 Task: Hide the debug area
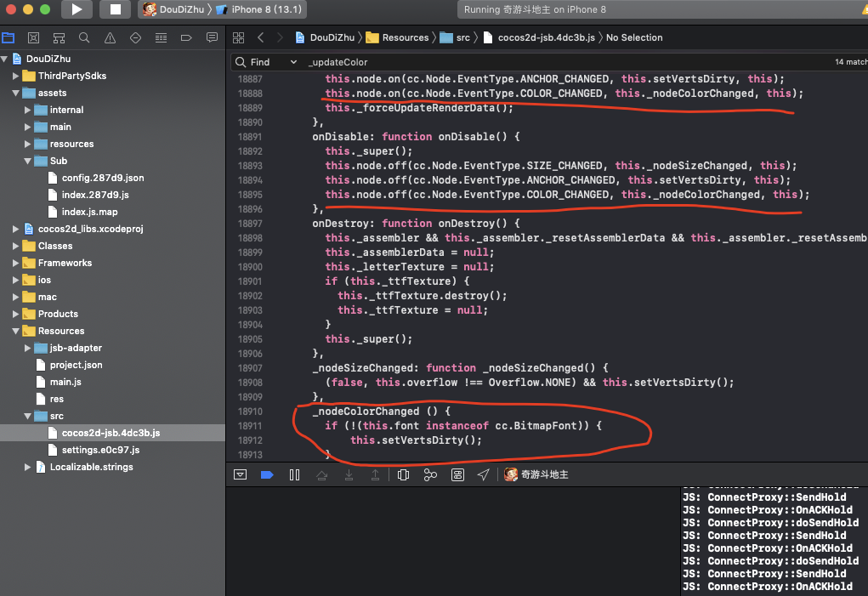[241, 474]
